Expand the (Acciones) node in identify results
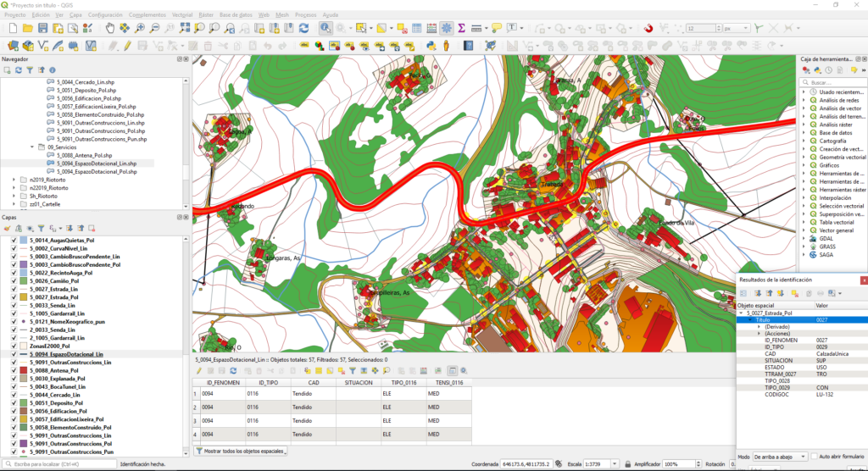Viewport: 868px width, 471px height. tap(759, 334)
